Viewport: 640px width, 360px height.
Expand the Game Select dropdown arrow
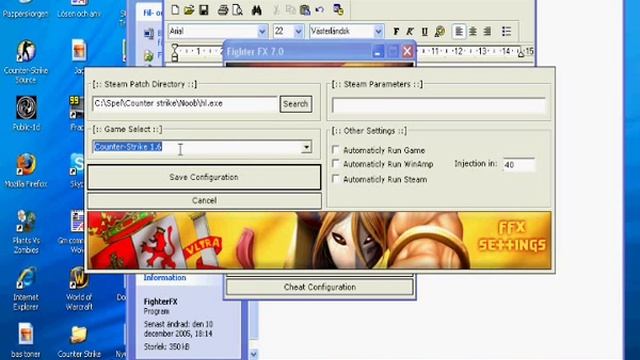point(306,147)
